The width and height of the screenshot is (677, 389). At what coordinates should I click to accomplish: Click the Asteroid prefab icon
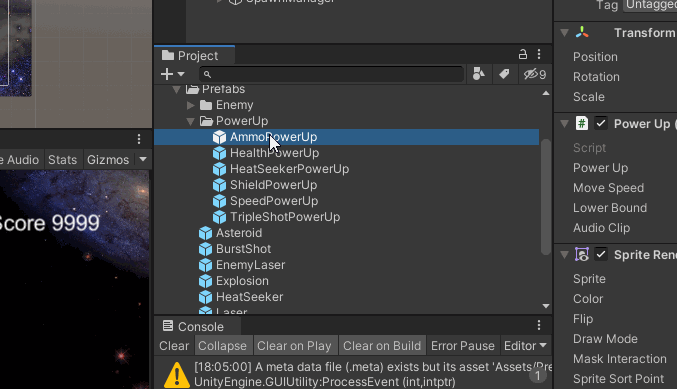pyautogui.click(x=206, y=233)
